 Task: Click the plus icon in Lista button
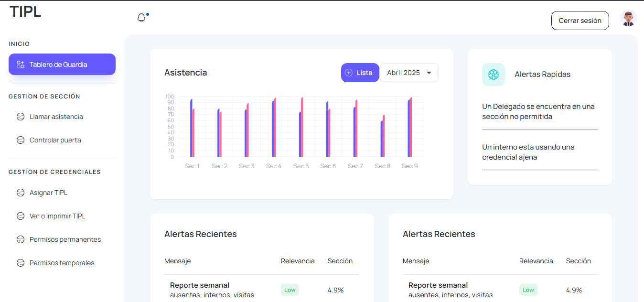click(x=349, y=73)
